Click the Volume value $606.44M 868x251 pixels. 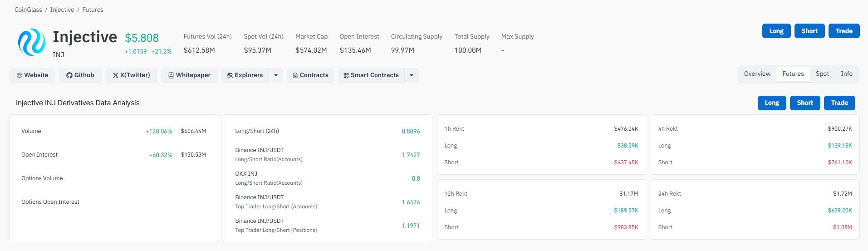[193, 131]
